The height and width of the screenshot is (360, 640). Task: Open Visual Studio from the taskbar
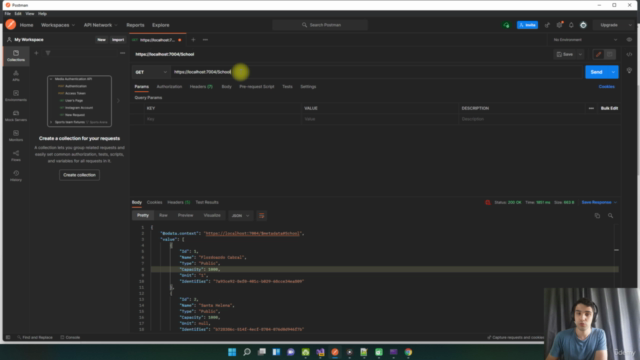[x=320, y=352]
